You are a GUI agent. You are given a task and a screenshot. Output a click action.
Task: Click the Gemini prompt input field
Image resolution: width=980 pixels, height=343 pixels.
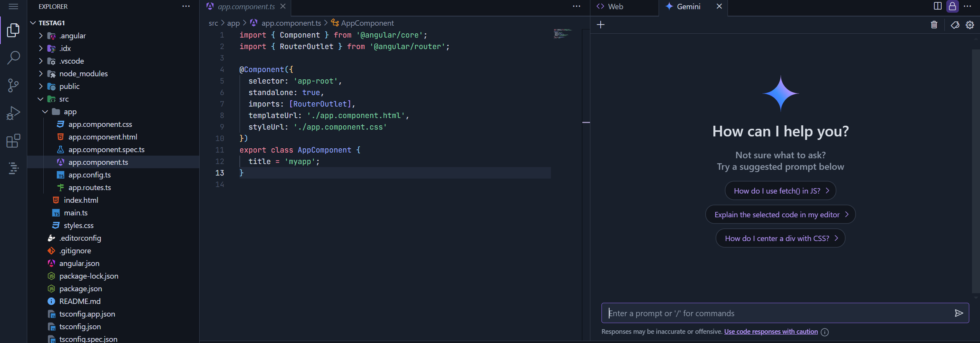point(778,313)
